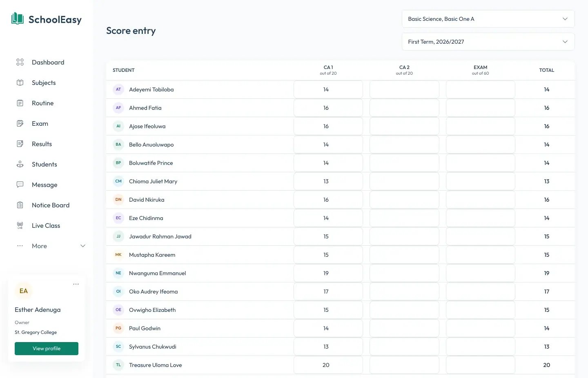
Task: Expand the More menu chevron
Action: click(x=83, y=246)
